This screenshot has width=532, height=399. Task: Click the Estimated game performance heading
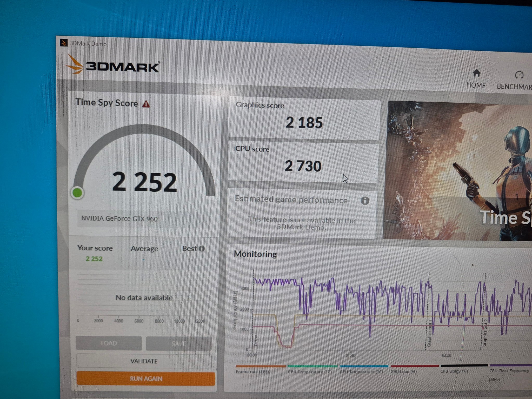(x=291, y=199)
